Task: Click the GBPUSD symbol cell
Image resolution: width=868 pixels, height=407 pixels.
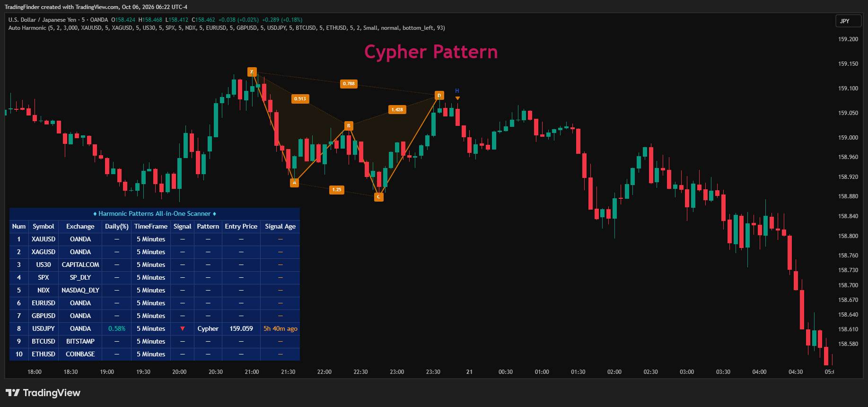Action: point(44,316)
